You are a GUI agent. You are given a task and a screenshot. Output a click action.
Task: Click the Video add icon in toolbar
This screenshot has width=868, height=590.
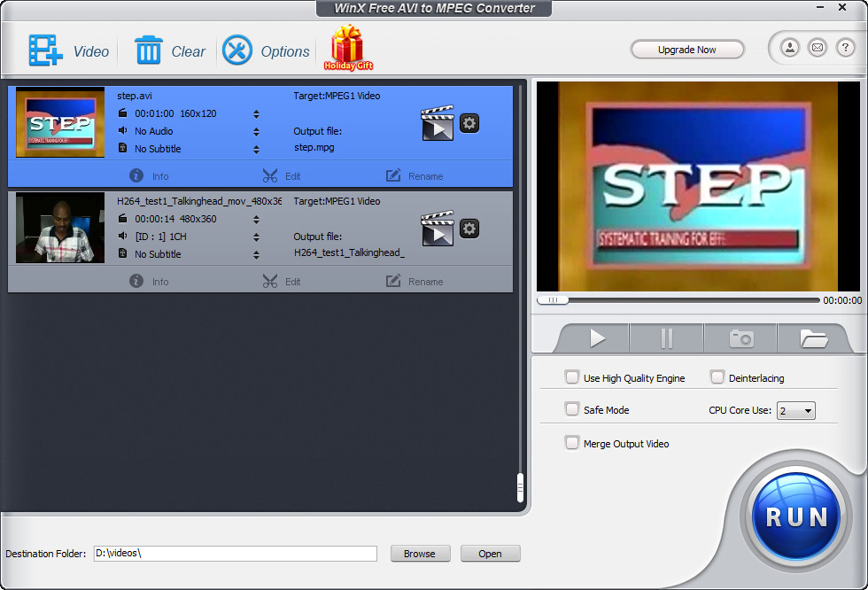43,50
